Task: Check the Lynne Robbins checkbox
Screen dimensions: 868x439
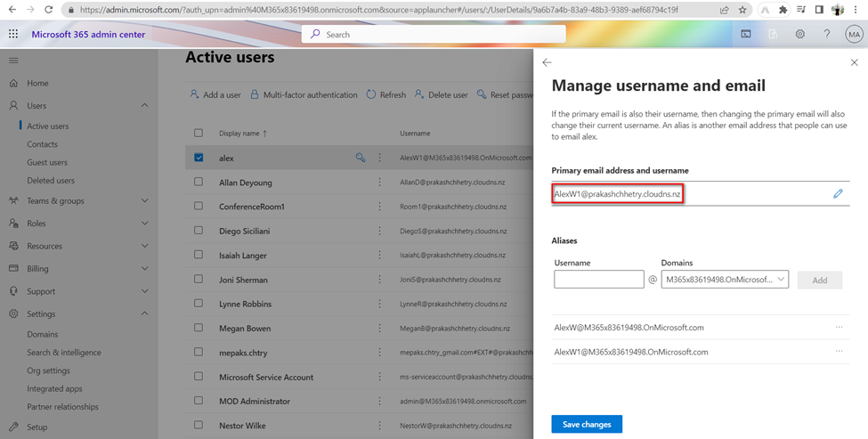Action: click(x=199, y=304)
